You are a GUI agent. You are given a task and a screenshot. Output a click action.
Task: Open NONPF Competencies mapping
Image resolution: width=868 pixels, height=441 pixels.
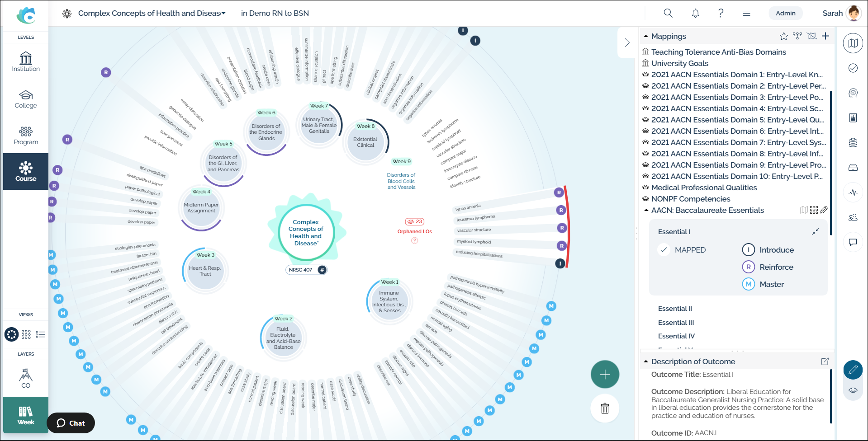point(691,199)
